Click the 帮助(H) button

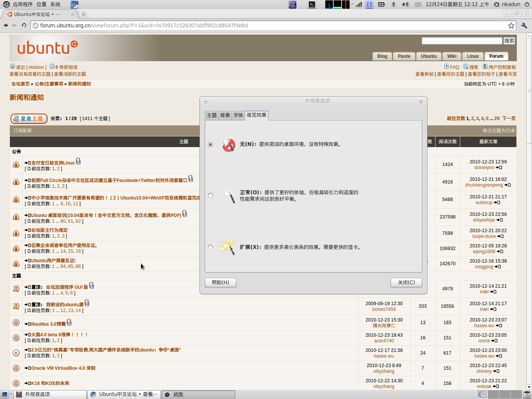tap(220, 282)
